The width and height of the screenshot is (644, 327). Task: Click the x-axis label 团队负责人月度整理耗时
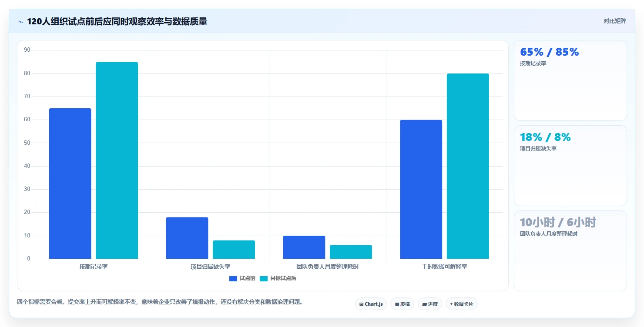pyautogui.click(x=328, y=267)
